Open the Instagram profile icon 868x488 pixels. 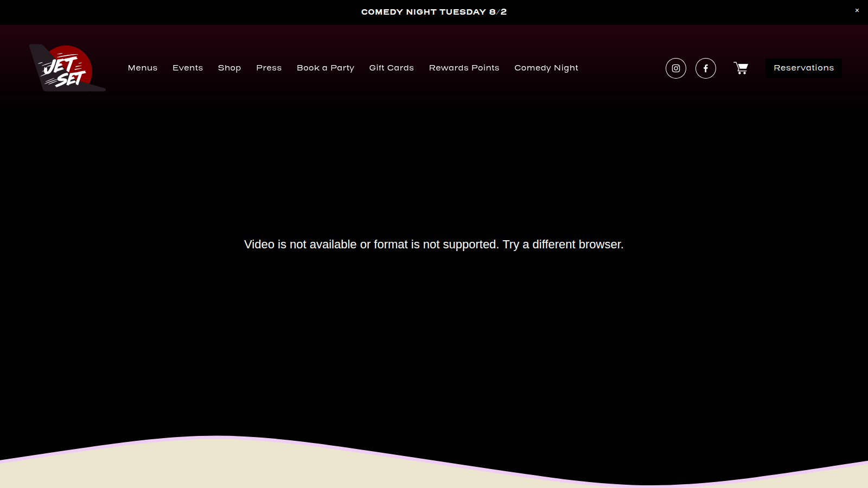676,68
